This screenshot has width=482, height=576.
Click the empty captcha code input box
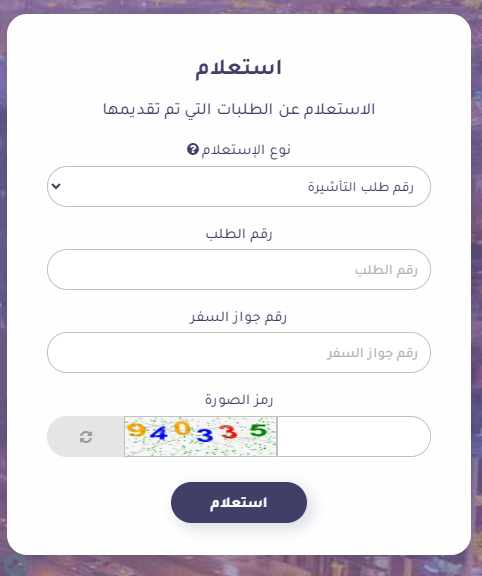tap(354, 436)
